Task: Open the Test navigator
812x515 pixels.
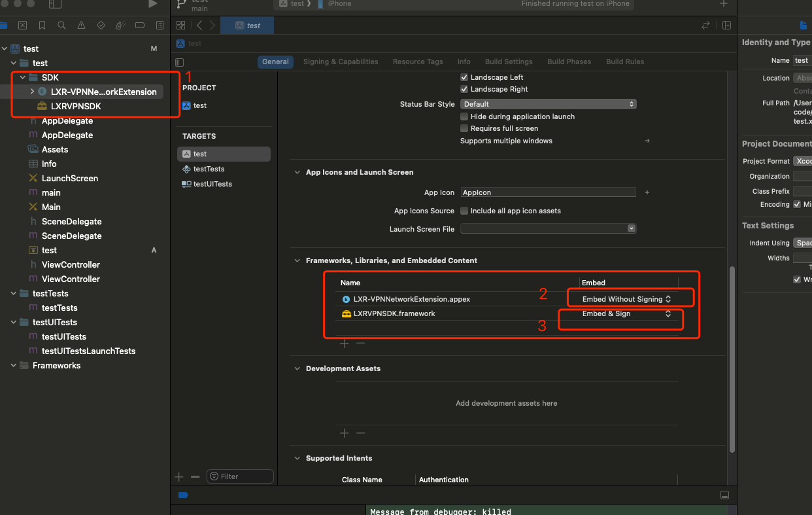Action: tap(101, 26)
